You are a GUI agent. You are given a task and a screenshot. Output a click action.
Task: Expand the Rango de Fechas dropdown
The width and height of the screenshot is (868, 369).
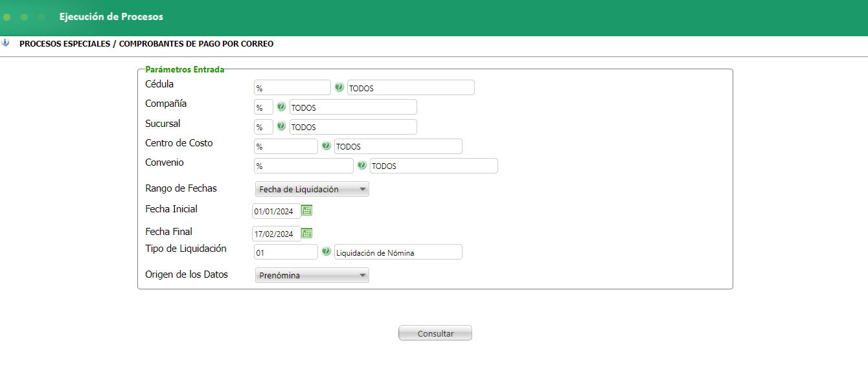pos(312,189)
